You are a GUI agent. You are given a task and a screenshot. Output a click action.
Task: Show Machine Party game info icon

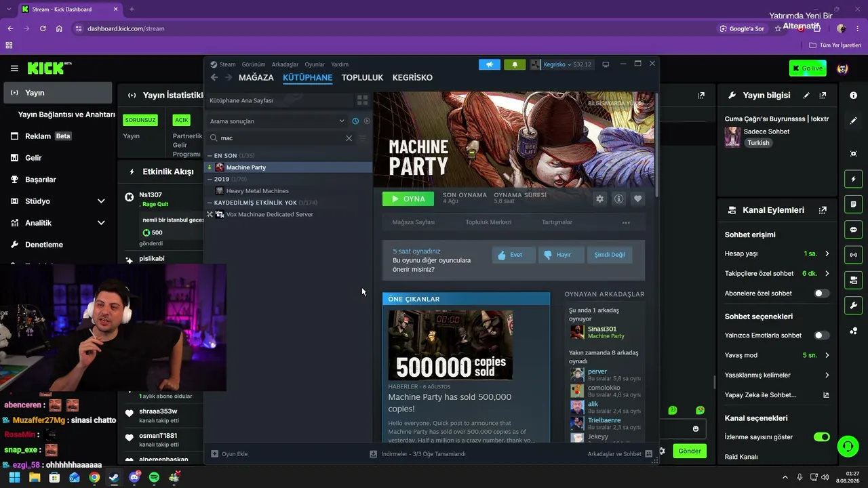(618, 199)
